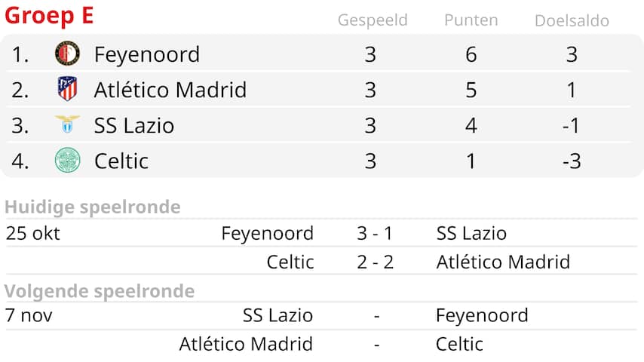Click the Atlético Madrid club crest

(67, 90)
